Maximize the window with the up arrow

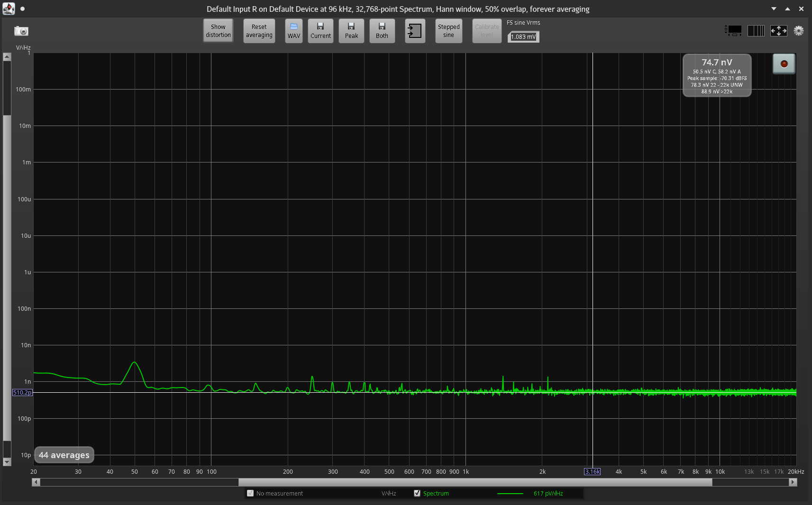point(787,9)
